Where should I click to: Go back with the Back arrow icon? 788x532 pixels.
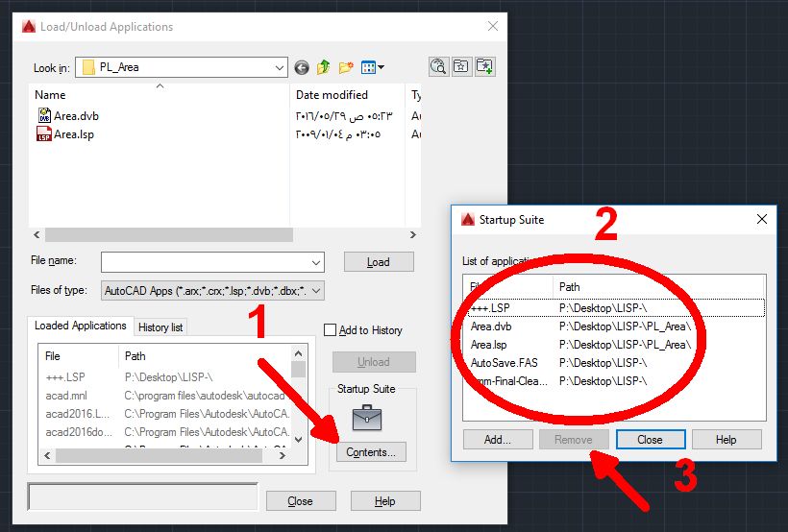click(302, 67)
